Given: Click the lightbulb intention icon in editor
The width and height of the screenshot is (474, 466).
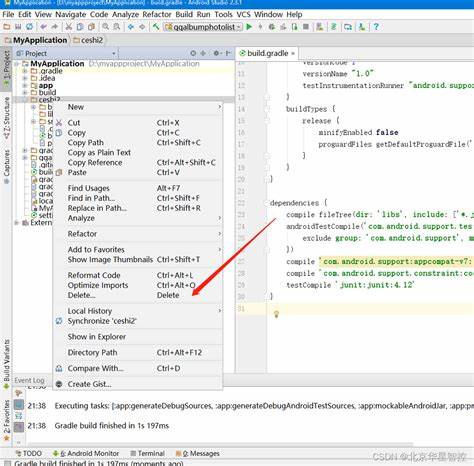Looking at the screenshot, I should 276,314.
